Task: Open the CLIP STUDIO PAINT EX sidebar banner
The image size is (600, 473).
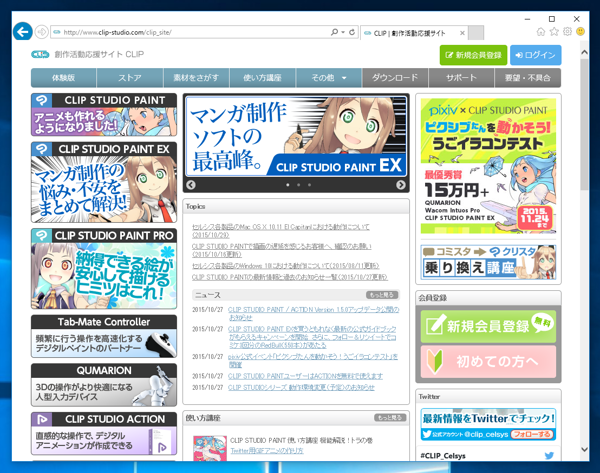Action: [104, 182]
